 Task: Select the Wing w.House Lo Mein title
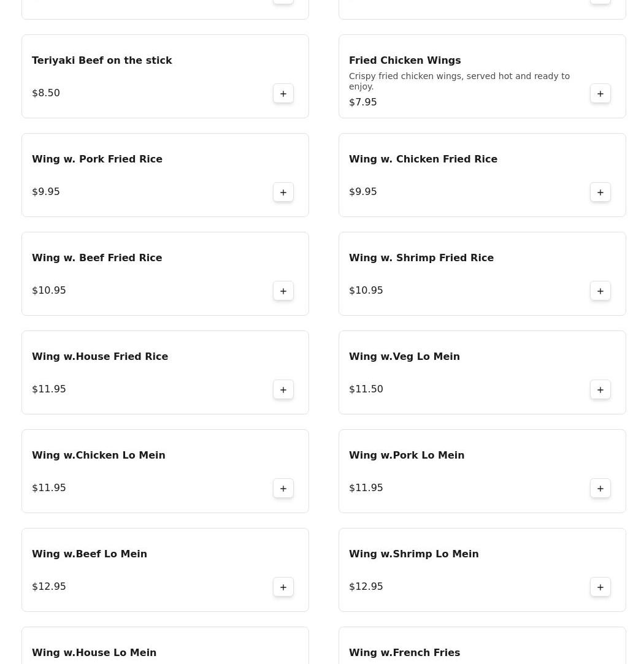coord(94,652)
